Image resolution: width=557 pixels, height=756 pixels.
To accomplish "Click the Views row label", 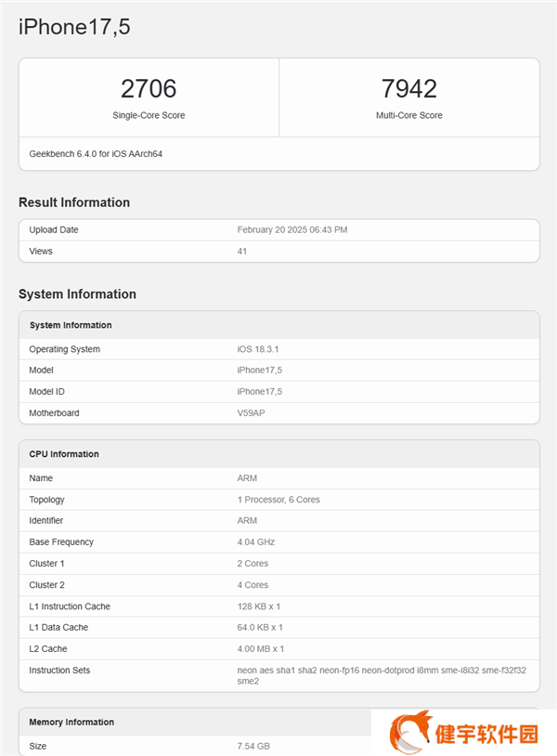I will point(41,251).
